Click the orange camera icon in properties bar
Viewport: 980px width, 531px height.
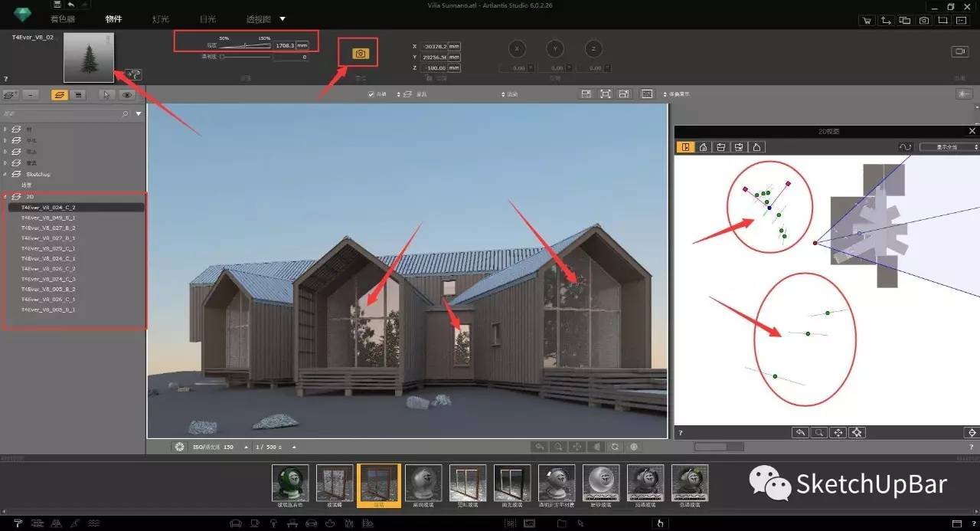pos(361,54)
